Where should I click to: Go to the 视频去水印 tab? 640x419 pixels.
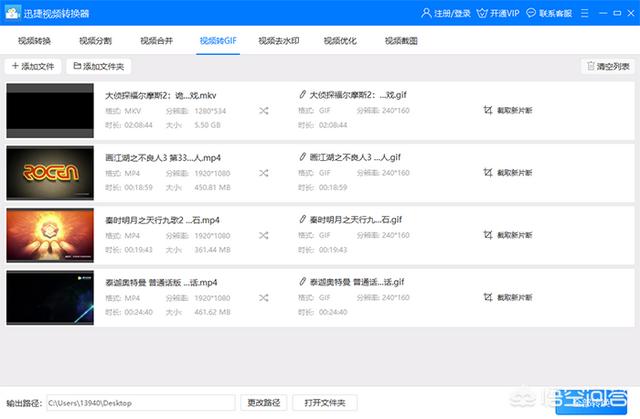(x=279, y=41)
